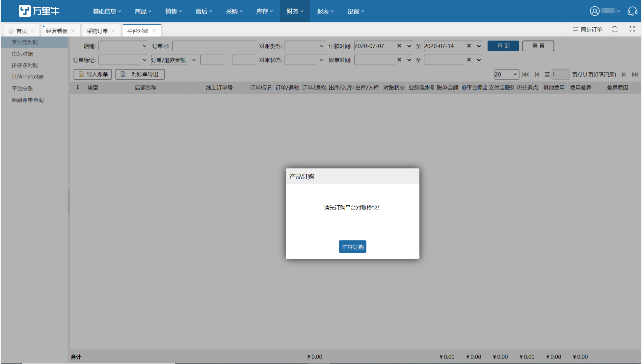Open 付款时间 start date picker arrow

click(409, 46)
